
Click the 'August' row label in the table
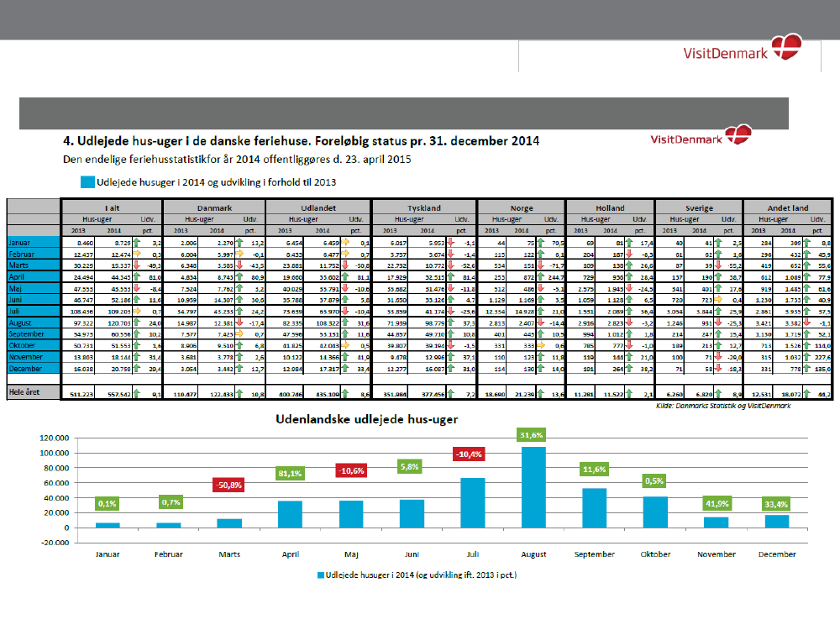34,323
